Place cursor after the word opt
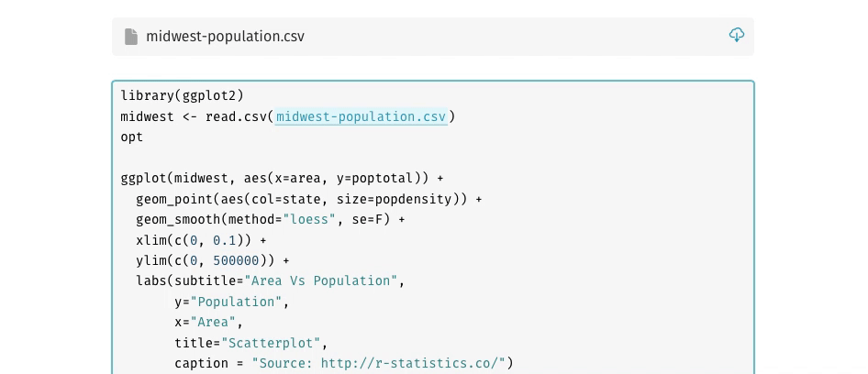This screenshot has height=374, width=868. tap(143, 137)
